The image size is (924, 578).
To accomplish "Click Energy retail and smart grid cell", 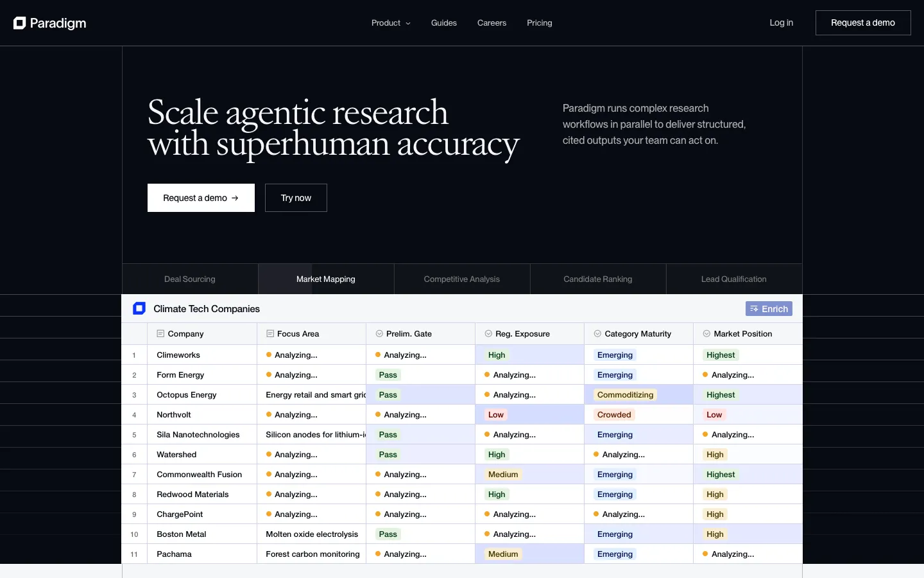I will pos(312,395).
